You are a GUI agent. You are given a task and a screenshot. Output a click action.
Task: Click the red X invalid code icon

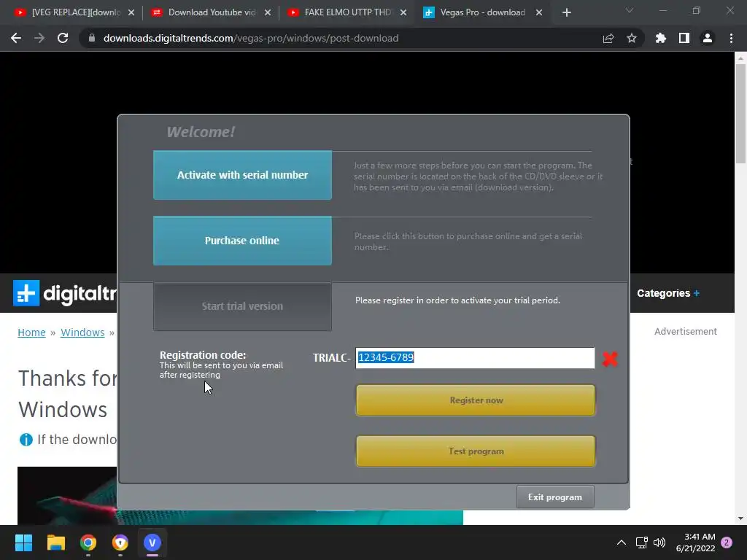[x=610, y=359]
